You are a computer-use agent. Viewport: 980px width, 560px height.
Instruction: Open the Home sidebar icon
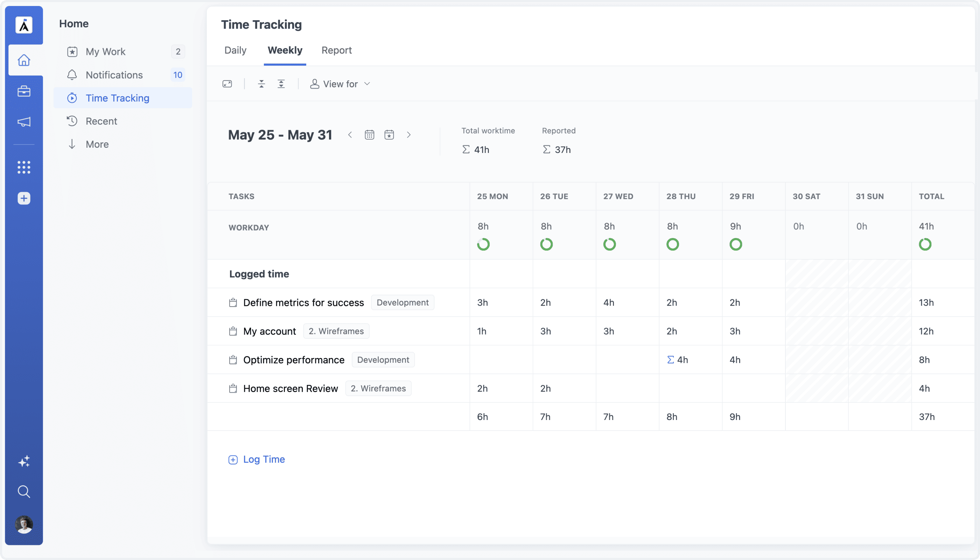[x=24, y=60]
